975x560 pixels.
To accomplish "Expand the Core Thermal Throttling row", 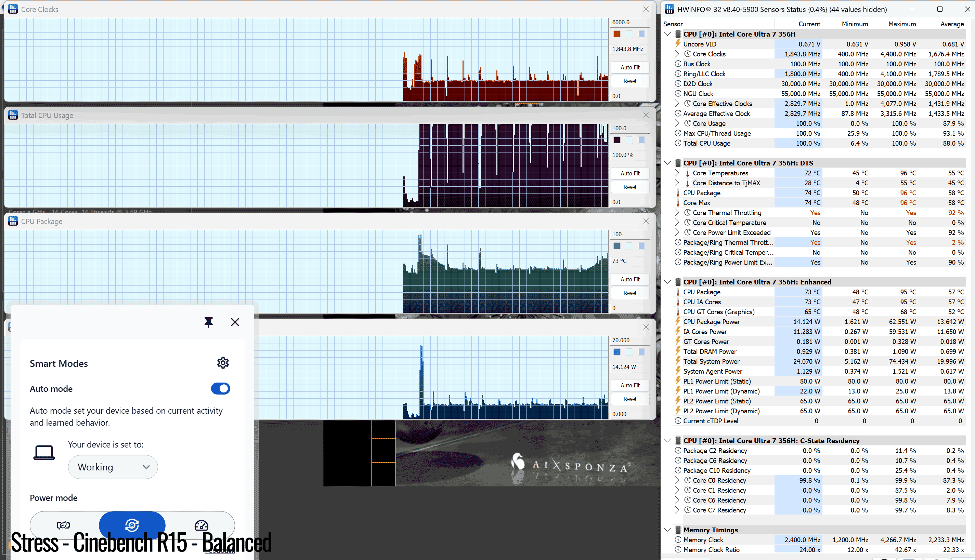I will [x=677, y=213].
